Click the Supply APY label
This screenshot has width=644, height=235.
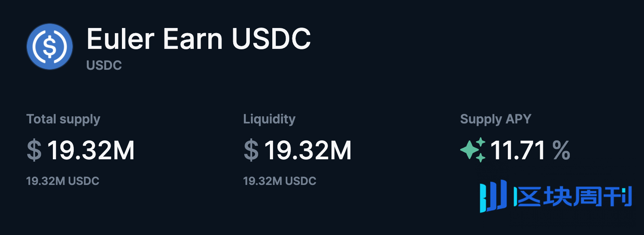coord(496,118)
